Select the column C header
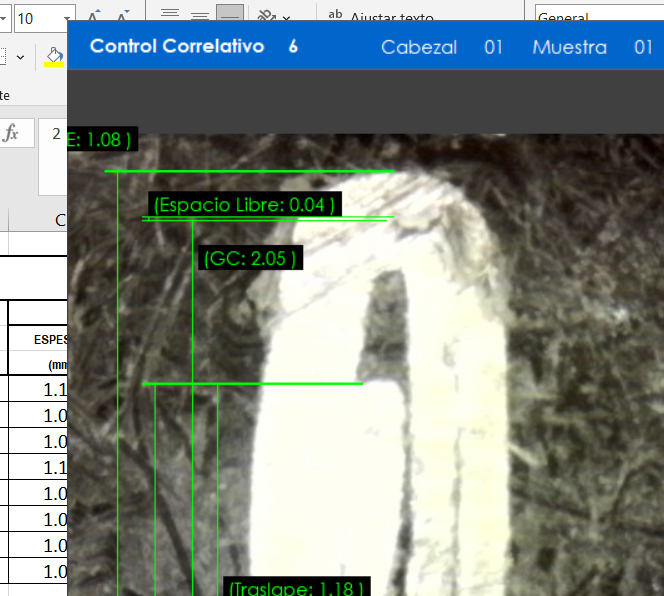This screenshot has height=596, width=664. tap(59, 219)
